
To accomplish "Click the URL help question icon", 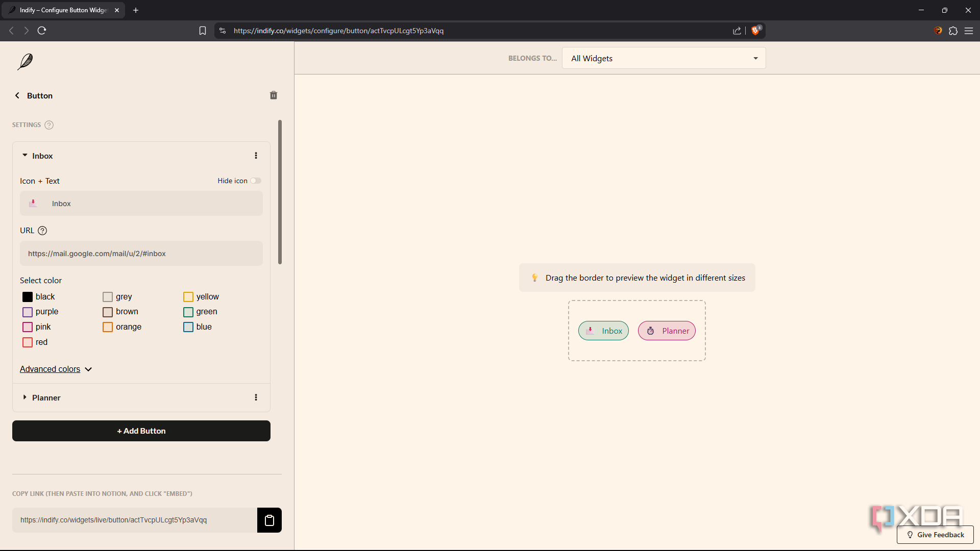I will 42,231.
